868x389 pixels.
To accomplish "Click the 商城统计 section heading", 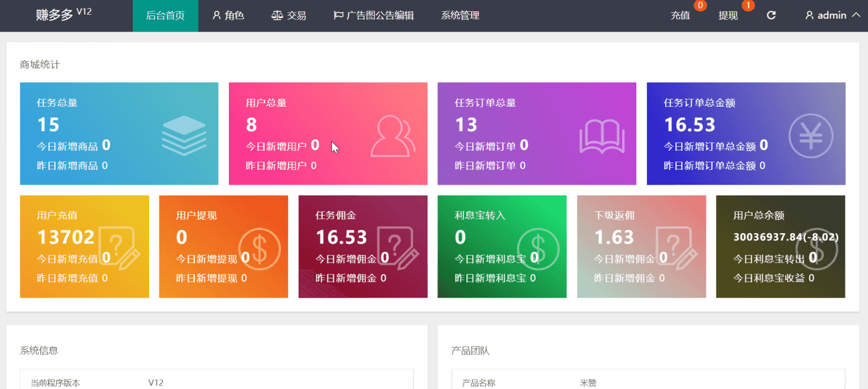I will point(40,65).
